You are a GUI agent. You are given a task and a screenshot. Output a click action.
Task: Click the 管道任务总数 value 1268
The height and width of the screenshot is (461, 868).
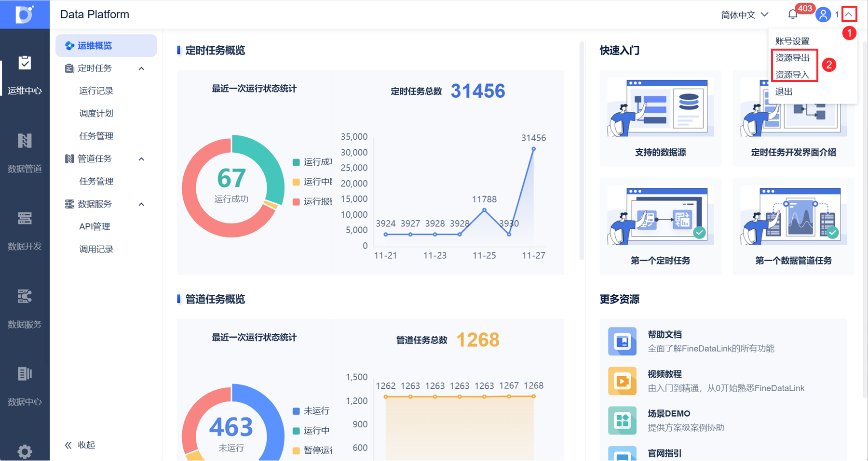click(x=478, y=340)
